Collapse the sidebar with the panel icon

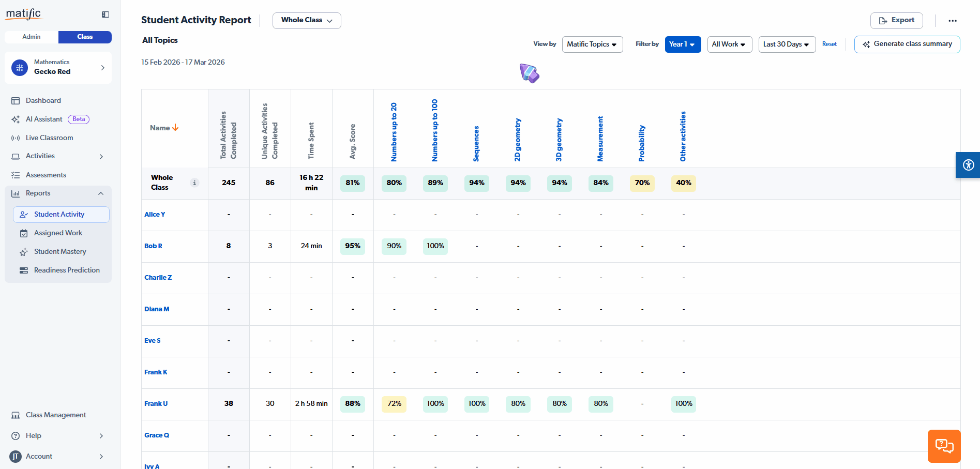(105, 14)
